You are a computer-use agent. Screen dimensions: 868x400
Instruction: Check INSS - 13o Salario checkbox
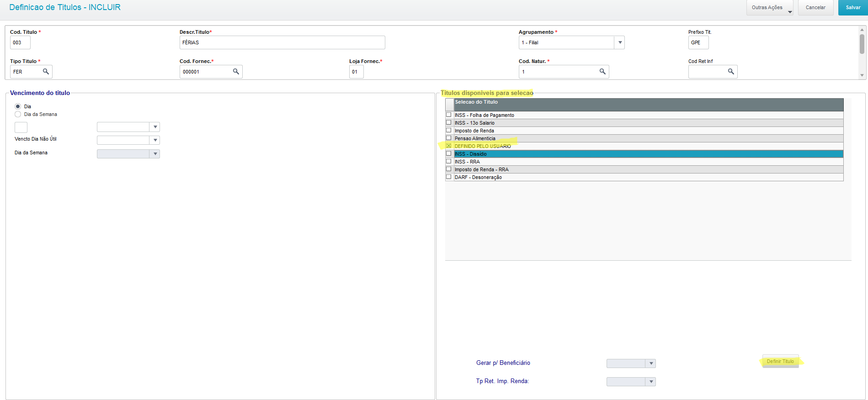449,122
